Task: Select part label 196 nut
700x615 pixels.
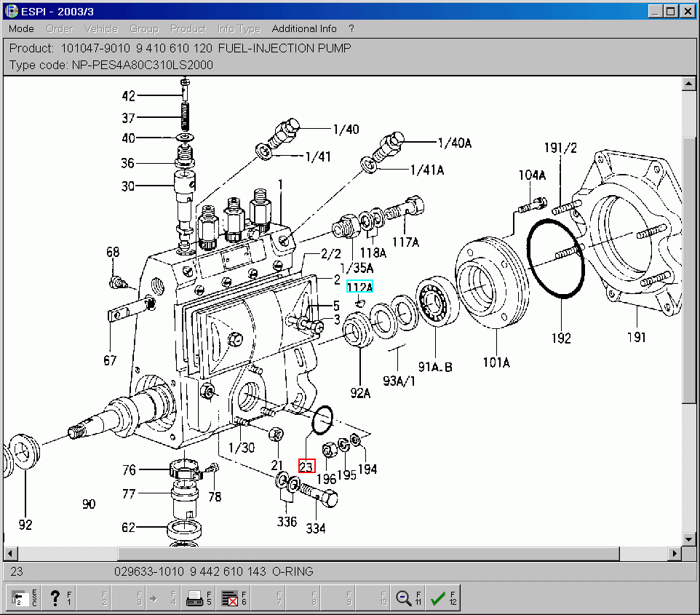Action: 326,479
